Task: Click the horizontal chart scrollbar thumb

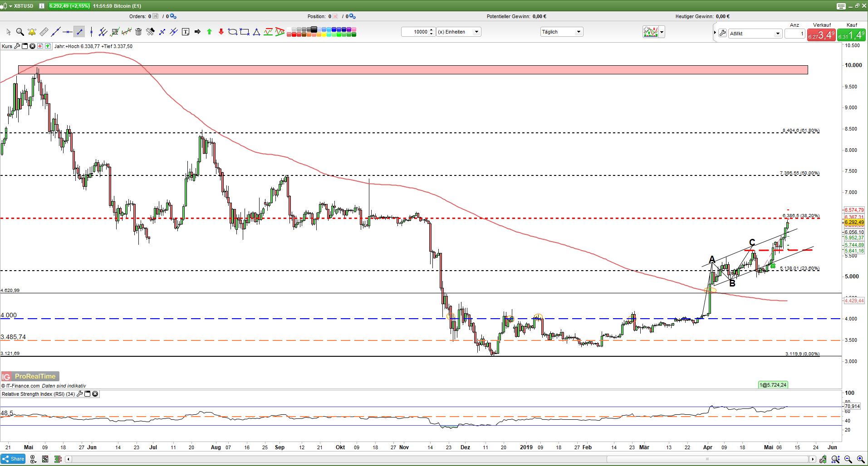Action: coord(707,459)
